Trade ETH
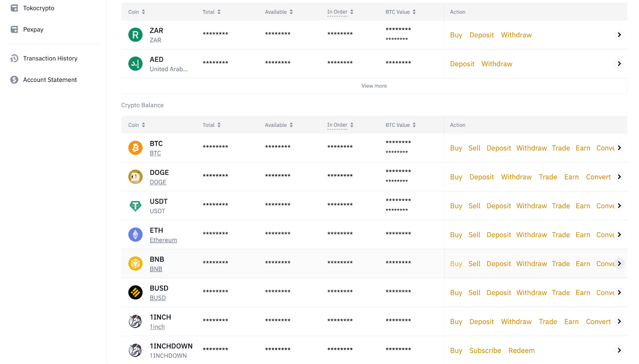The width and height of the screenshot is (639, 364). point(561,235)
